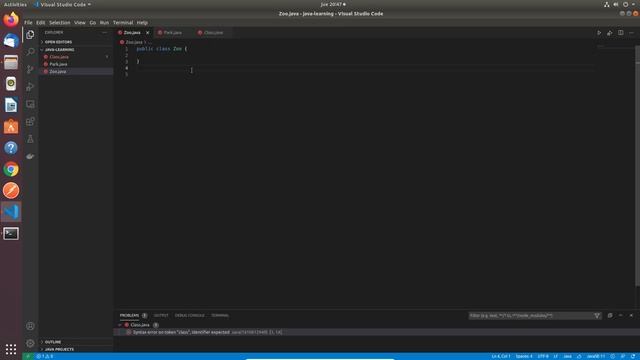The width and height of the screenshot is (640, 360).
Task: Open the system status menu
Action: coord(620,4)
